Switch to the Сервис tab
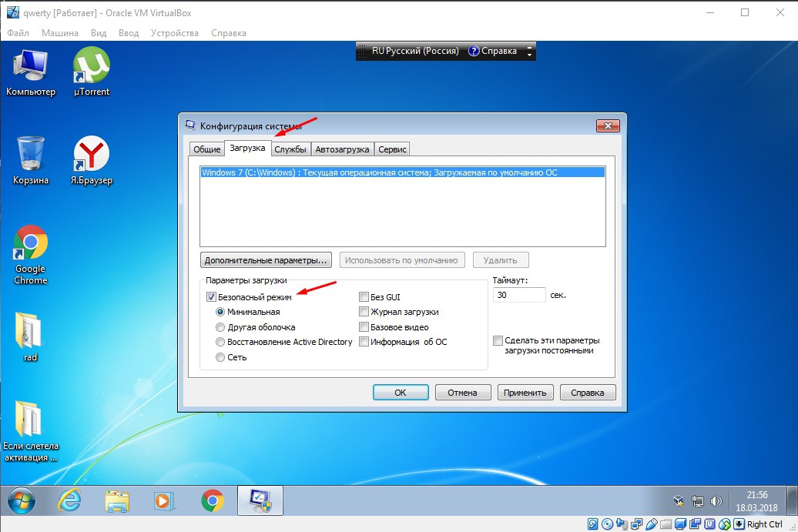This screenshot has height=532, width=798. click(x=392, y=149)
